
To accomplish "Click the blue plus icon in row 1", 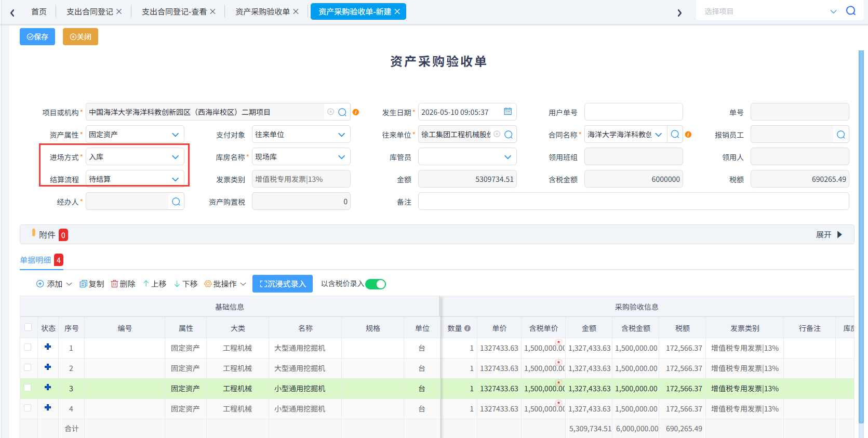I will (48, 347).
